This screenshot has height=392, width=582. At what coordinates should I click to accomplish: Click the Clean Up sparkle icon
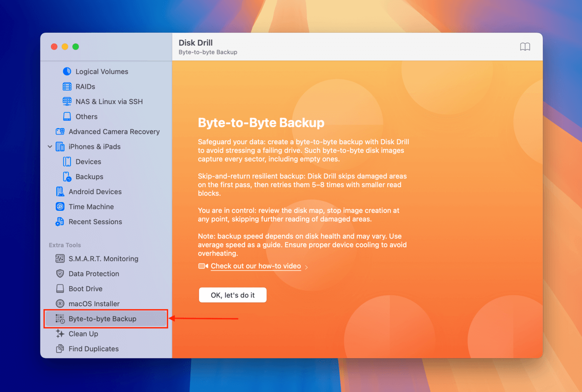[x=60, y=334]
